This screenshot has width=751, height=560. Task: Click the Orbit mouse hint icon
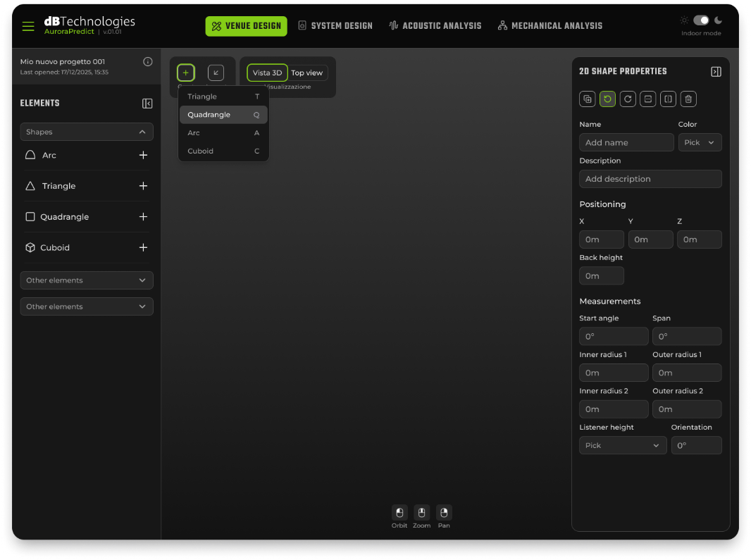point(399,513)
